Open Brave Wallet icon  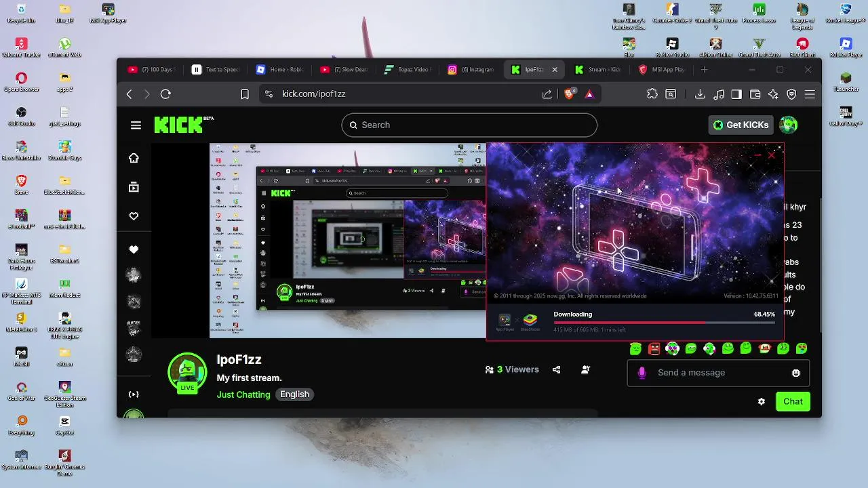[x=755, y=94]
